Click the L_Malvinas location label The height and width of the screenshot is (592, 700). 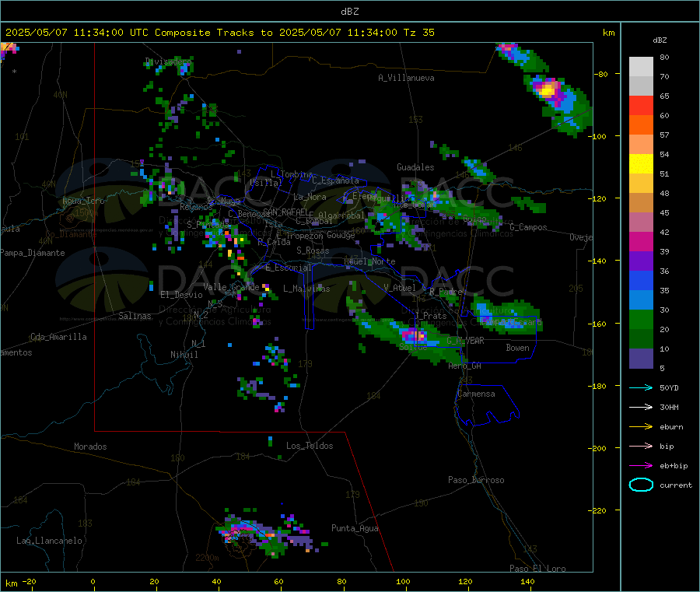pos(306,289)
